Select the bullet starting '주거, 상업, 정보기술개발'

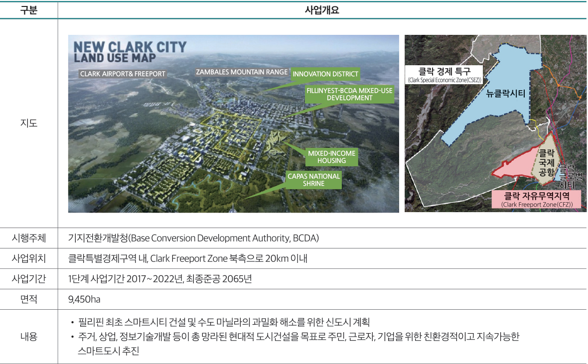pyautogui.click(x=298, y=336)
